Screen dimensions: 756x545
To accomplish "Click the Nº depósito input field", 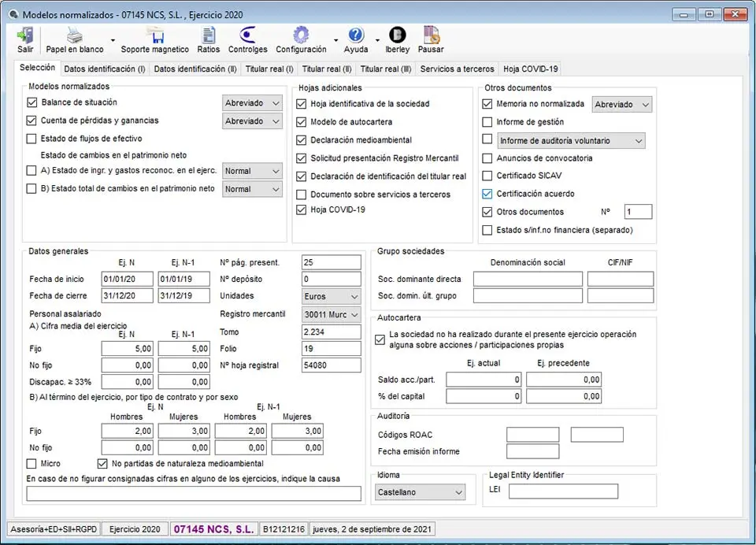I will [x=332, y=279].
